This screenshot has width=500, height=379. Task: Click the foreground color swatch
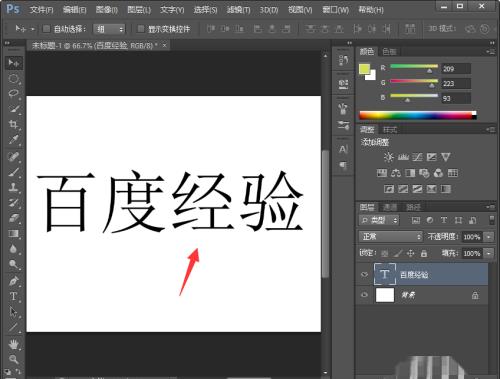click(x=365, y=69)
